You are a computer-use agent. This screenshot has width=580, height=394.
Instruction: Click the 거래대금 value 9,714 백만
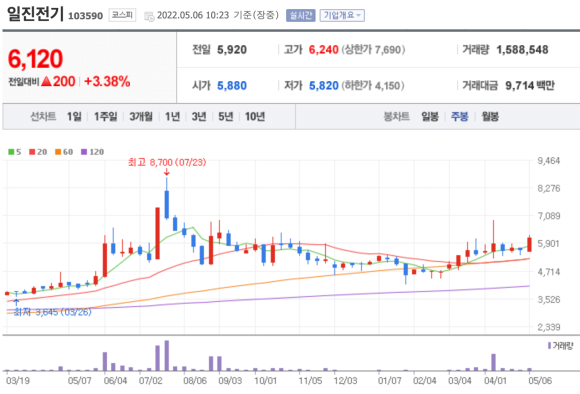pos(530,85)
